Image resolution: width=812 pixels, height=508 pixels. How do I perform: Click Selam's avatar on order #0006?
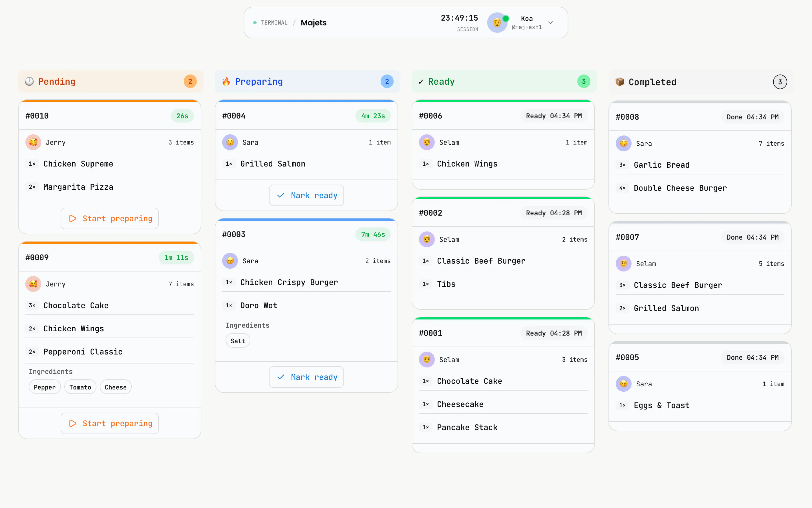point(427,142)
